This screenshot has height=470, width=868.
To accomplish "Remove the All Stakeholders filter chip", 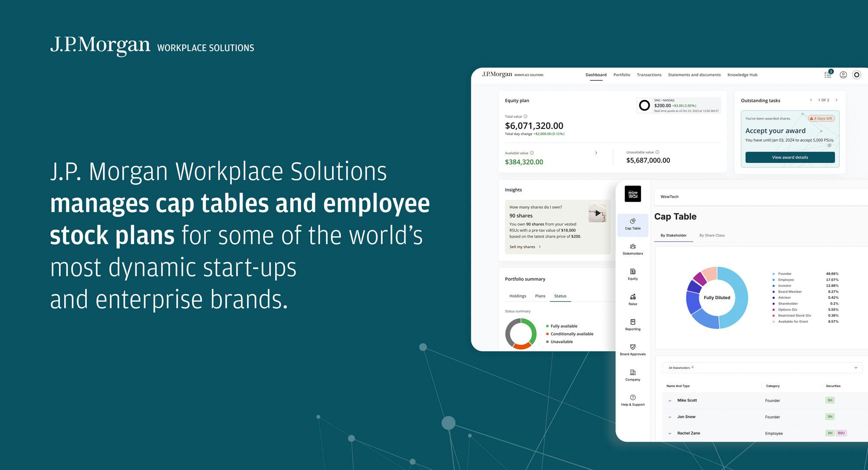I will coord(692,367).
